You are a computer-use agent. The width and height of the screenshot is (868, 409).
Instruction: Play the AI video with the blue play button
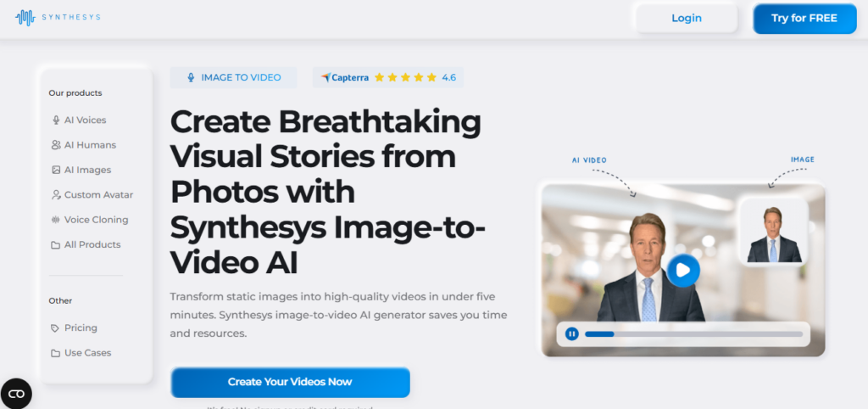tap(683, 271)
